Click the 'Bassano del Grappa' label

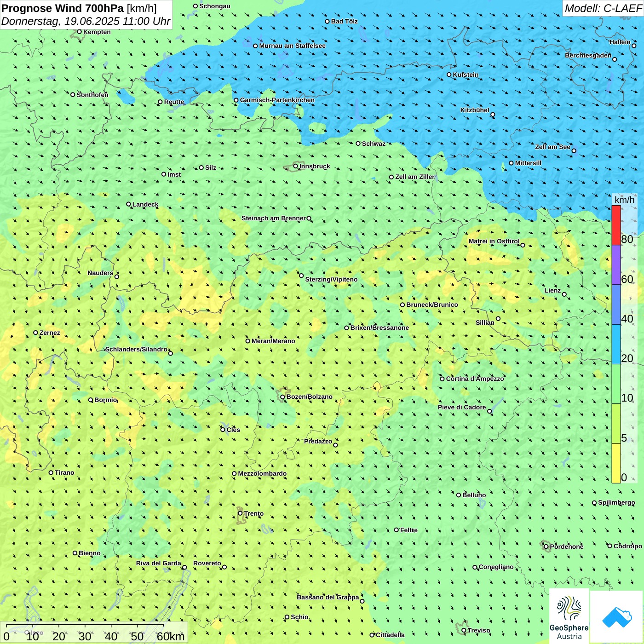(x=328, y=597)
